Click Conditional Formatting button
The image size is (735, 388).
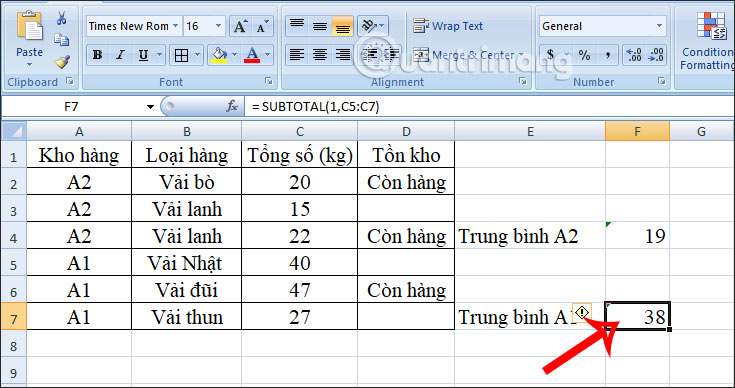[707, 41]
